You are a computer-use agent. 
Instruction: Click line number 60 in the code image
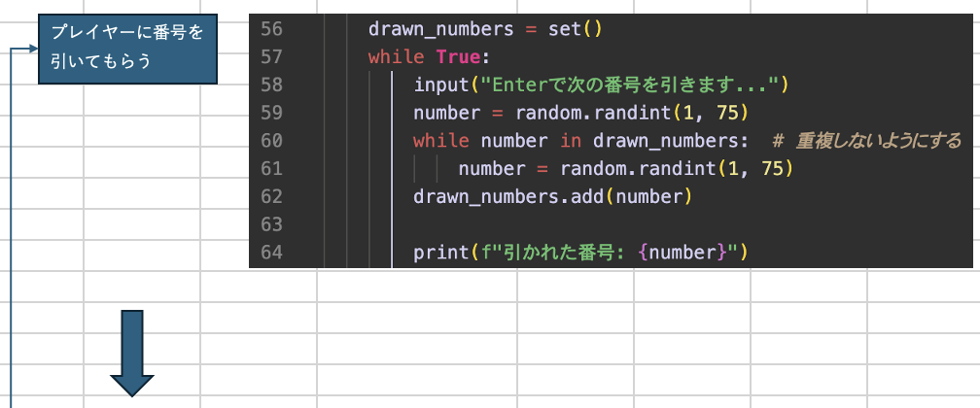pyautogui.click(x=271, y=141)
